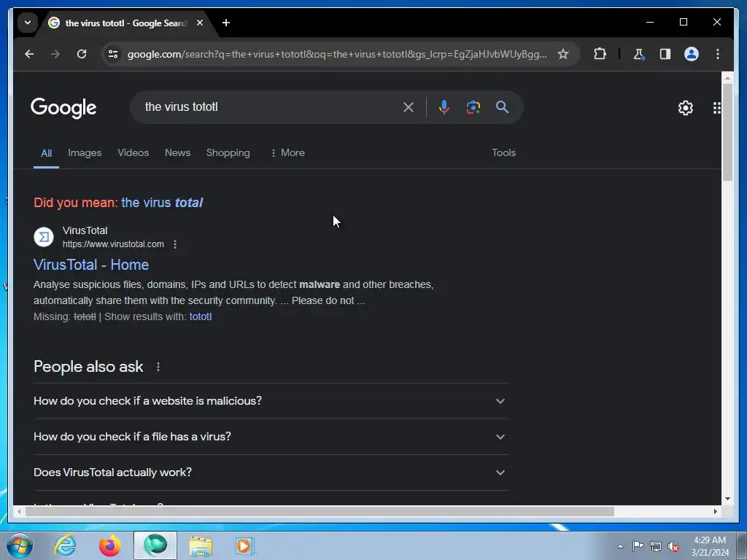The width and height of the screenshot is (747, 560).
Task: Launch Firefox from taskbar
Action: pyautogui.click(x=109, y=545)
